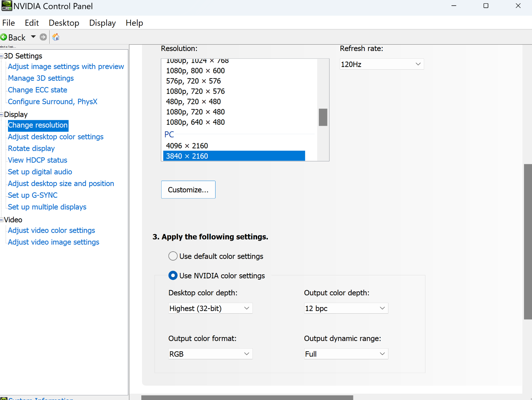Select resolution 1080p, 800 × 600
The height and width of the screenshot is (400, 532).
[195, 71]
